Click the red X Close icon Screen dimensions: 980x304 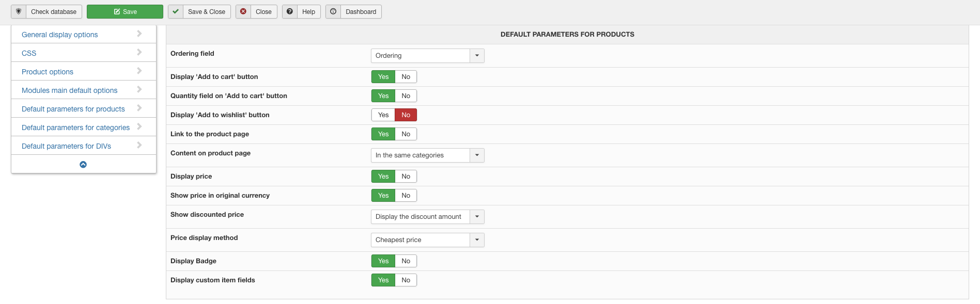(243, 11)
